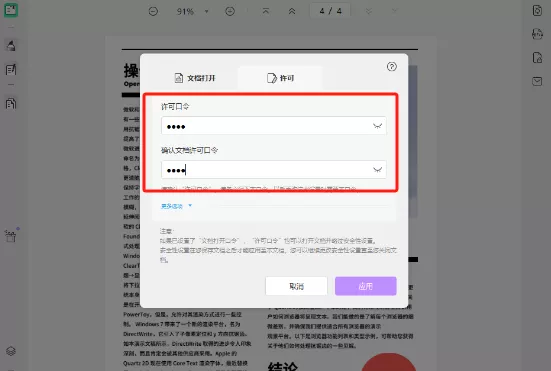The height and width of the screenshot is (371, 551).
Task: Click the page number field showing 4 / 4
Action: click(330, 11)
